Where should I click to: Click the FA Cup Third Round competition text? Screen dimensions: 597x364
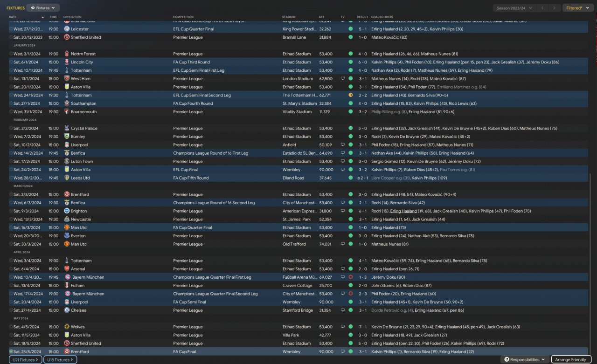click(191, 62)
